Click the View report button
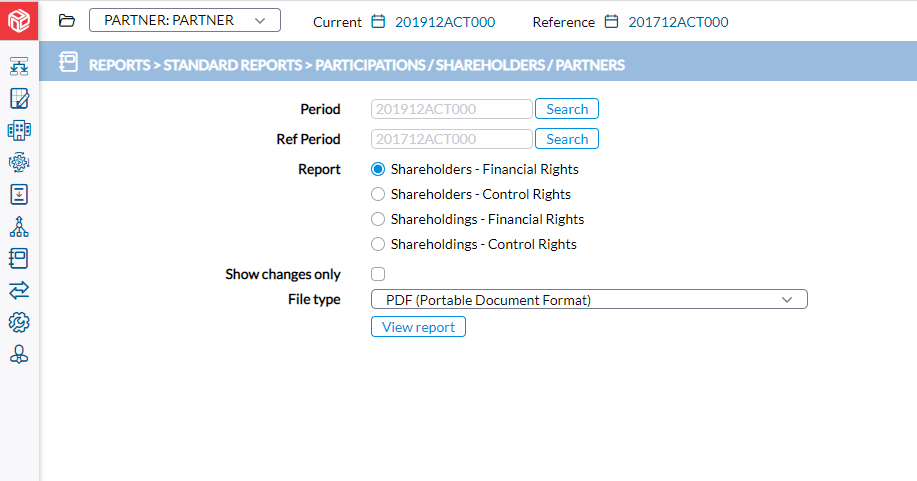This screenshot has width=917, height=481. pos(418,327)
